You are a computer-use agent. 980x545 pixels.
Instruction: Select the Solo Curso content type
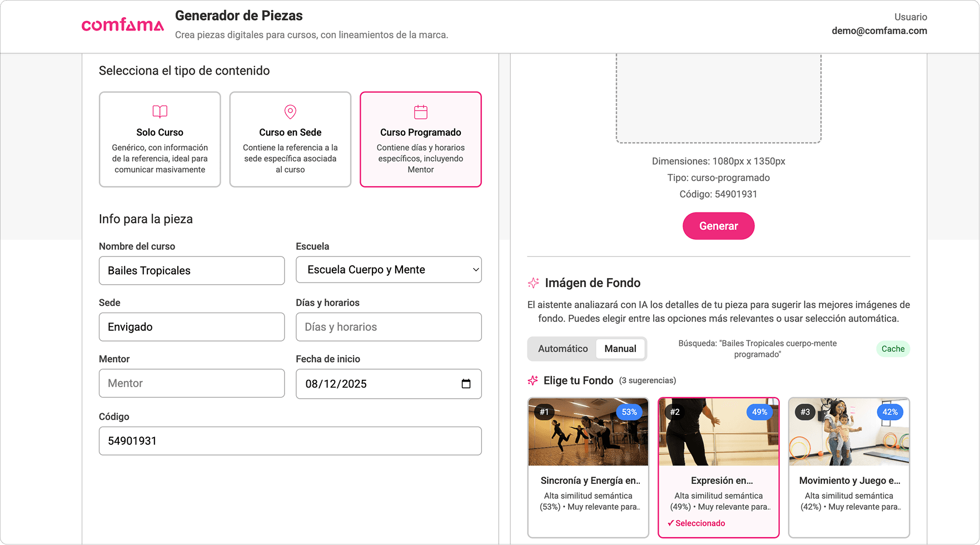160,140
